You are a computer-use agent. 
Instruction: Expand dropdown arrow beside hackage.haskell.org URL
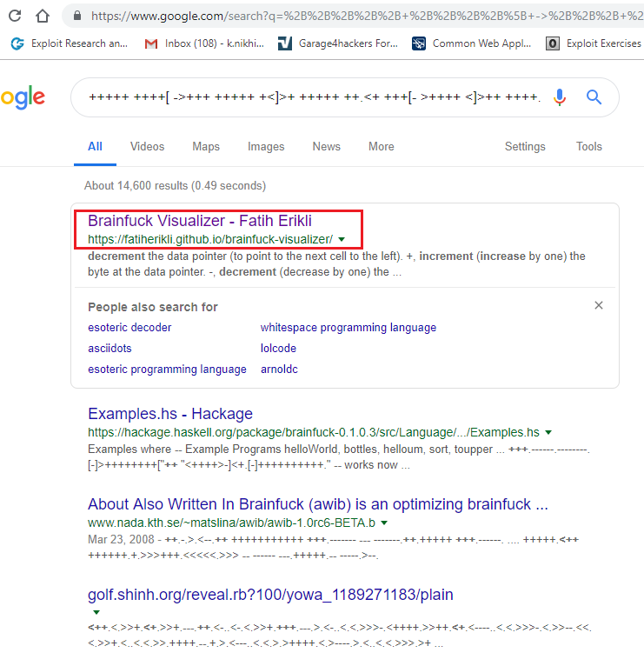click(548, 432)
